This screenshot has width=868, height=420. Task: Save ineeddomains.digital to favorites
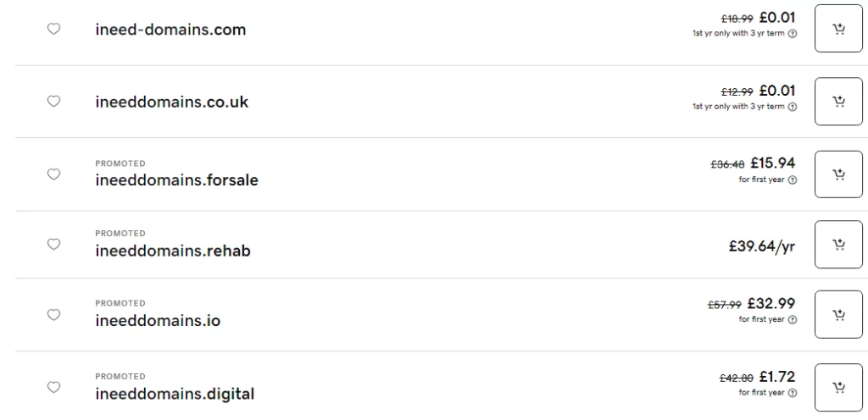pos(53,388)
